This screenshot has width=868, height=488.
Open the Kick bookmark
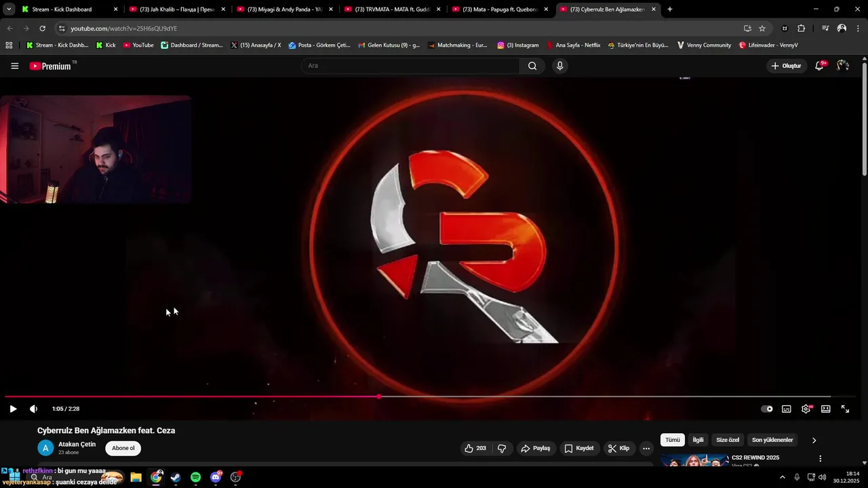tap(106, 45)
